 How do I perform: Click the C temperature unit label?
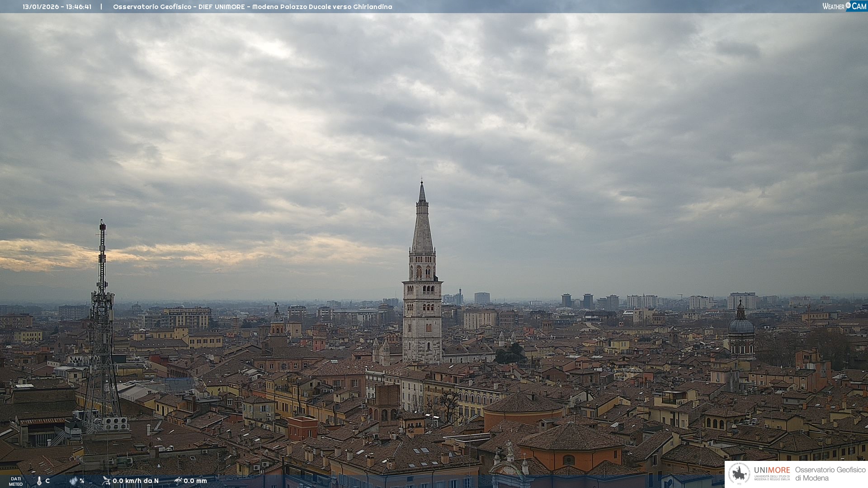pyautogui.click(x=47, y=481)
